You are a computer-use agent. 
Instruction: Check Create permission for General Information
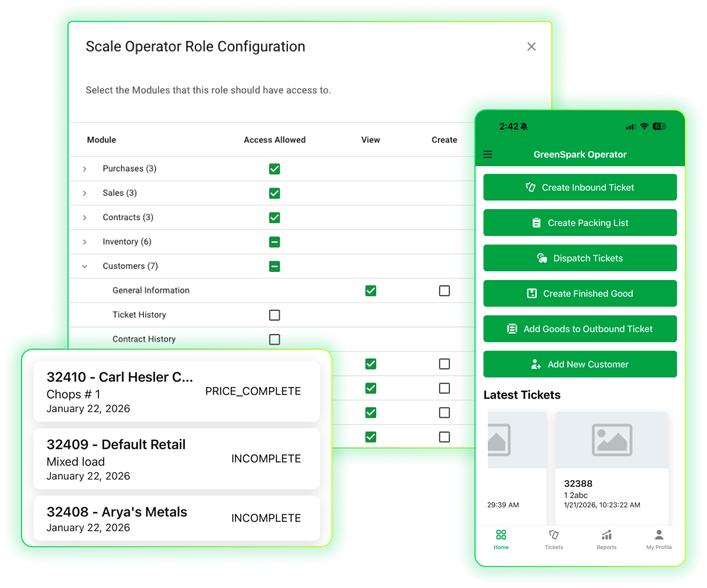(444, 291)
